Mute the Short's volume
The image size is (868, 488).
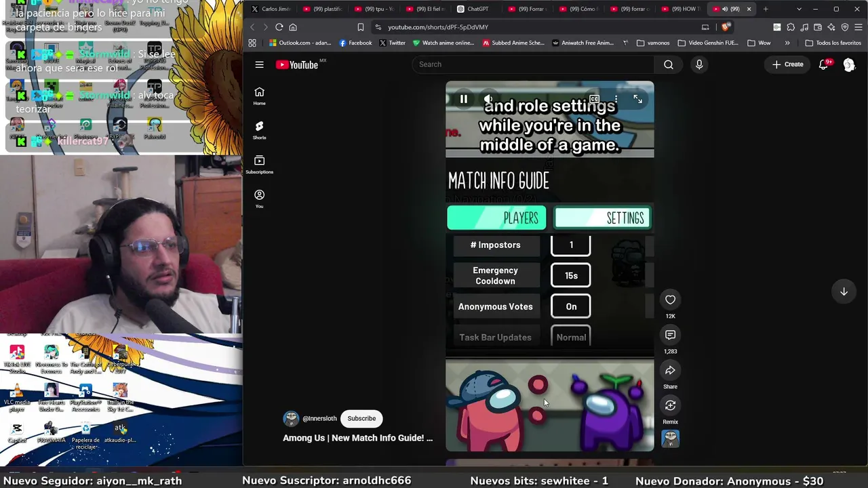pyautogui.click(x=488, y=100)
